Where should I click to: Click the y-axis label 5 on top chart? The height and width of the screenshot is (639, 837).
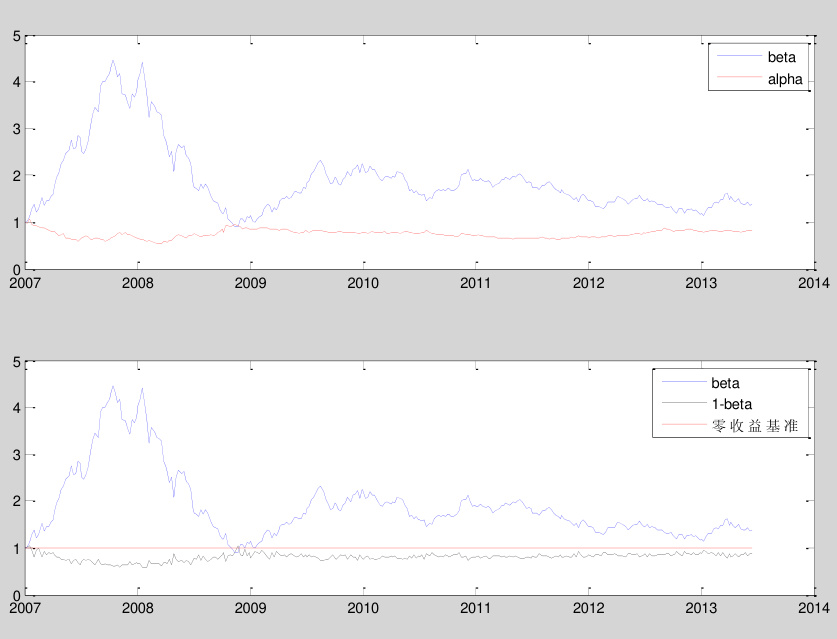point(15,36)
